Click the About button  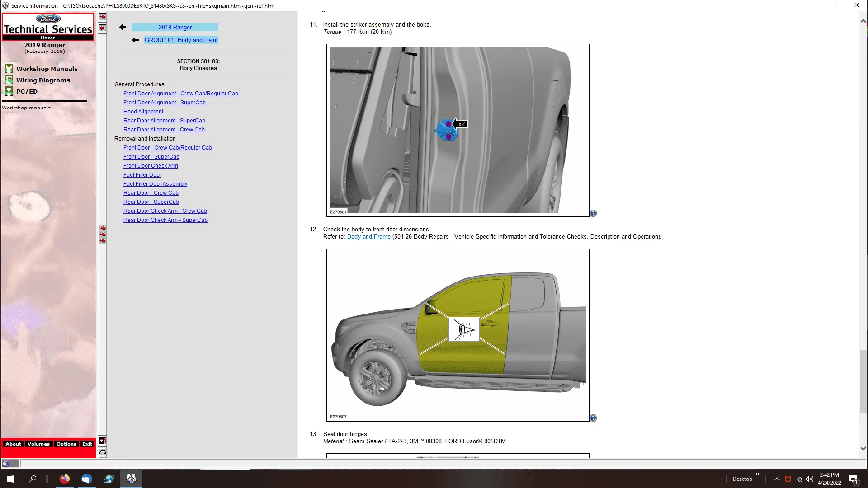(x=13, y=444)
